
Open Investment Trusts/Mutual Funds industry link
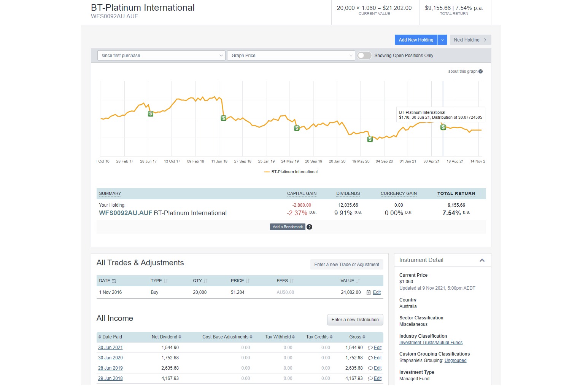(431, 343)
